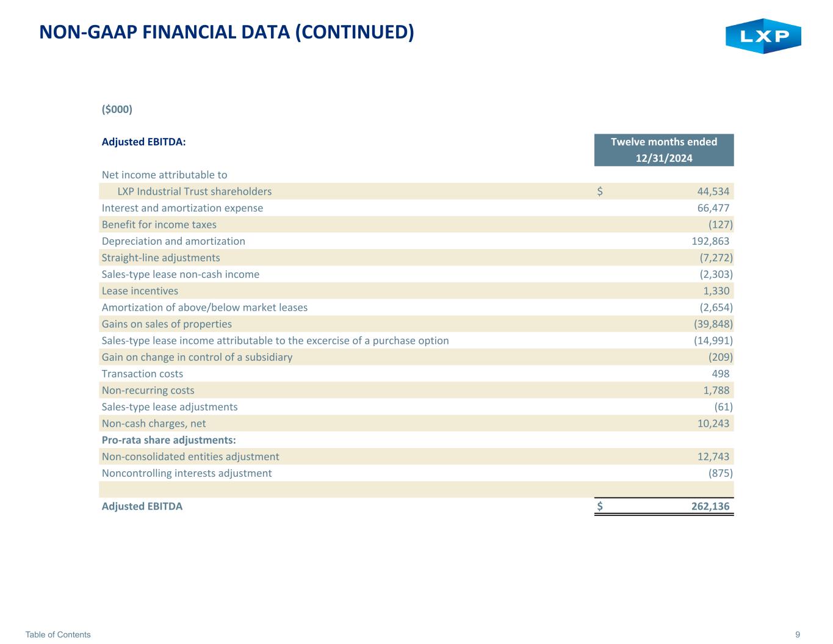Select 'Gains on sales of properties' label
833x644 pixels.
pyautogui.click(x=167, y=324)
